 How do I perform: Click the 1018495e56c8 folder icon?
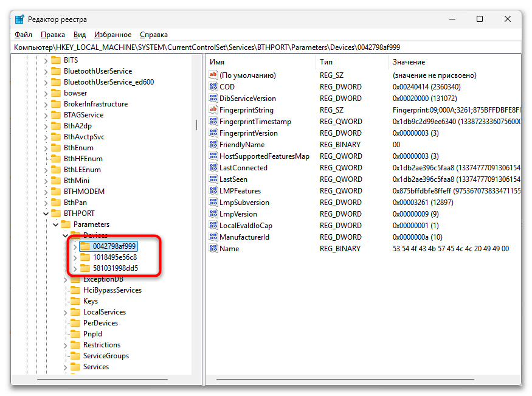point(85,257)
